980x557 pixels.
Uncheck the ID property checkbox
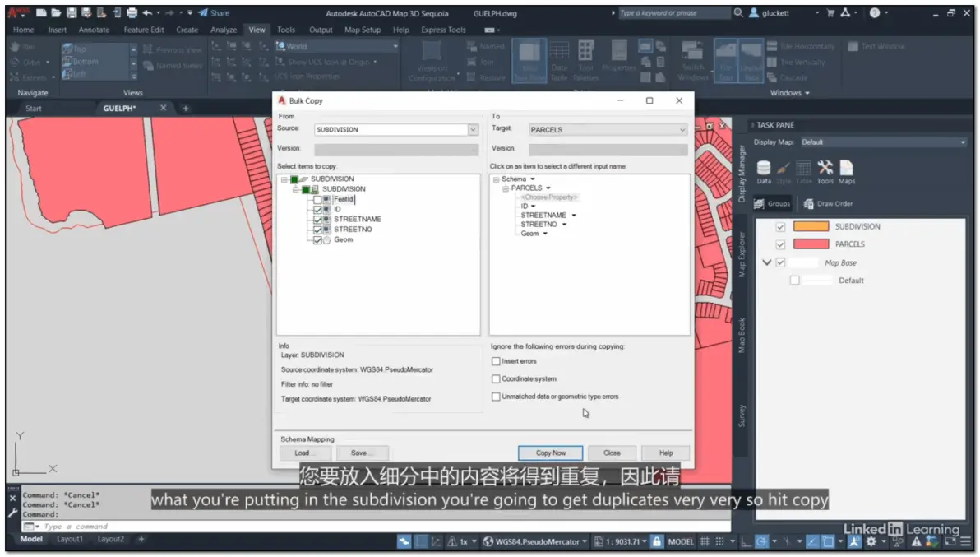[x=317, y=210]
